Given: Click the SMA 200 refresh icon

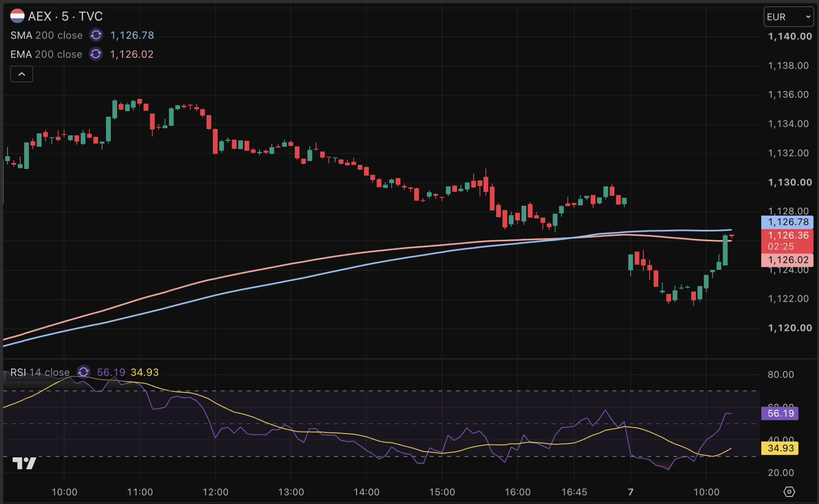Looking at the screenshot, I should click(x=96, y=35).
